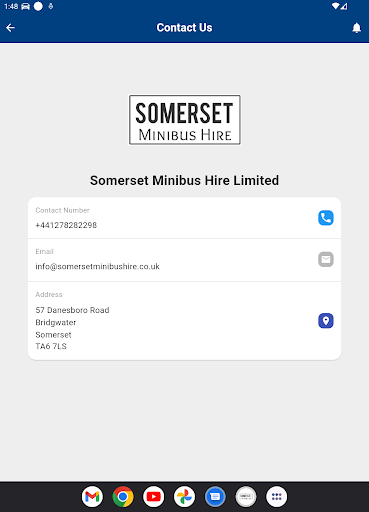
Task: Tap the Somerset Minibus Hire Limited heading
Action: pos(184,180)
